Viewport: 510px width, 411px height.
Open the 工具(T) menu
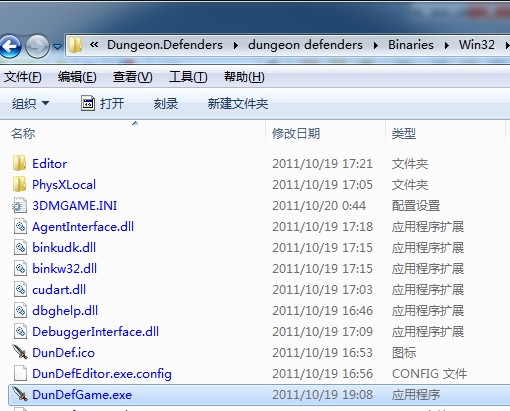[x=188, y=77]
